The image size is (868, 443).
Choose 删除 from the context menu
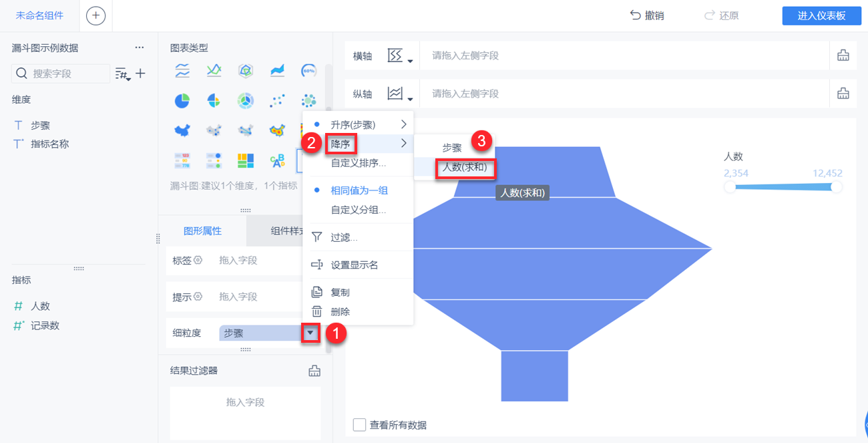(x=359, y=311)
